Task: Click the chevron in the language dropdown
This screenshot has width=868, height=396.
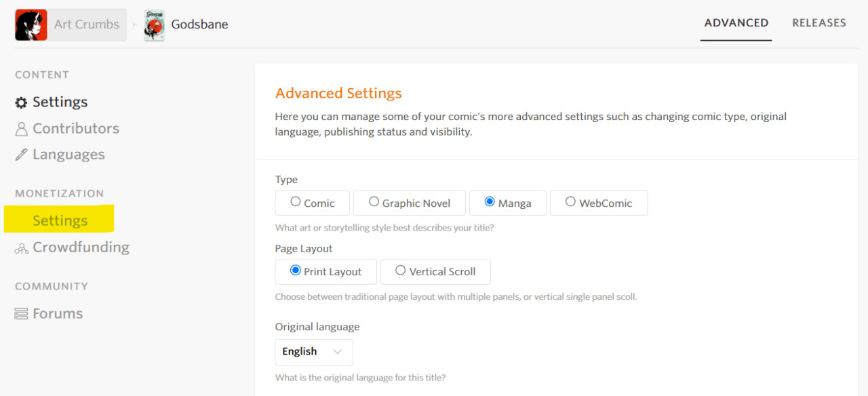Action: coord(337,352)
